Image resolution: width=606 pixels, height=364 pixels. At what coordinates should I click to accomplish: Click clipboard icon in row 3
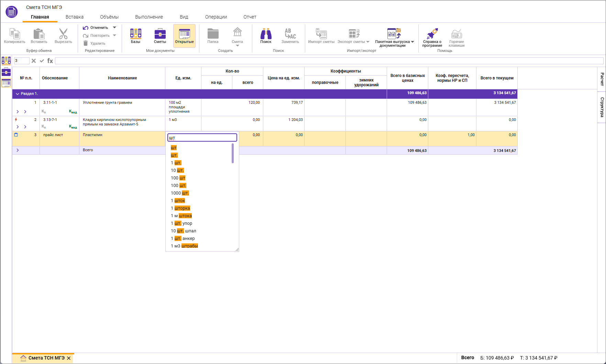pyautogui.click(x=16, y=135)
